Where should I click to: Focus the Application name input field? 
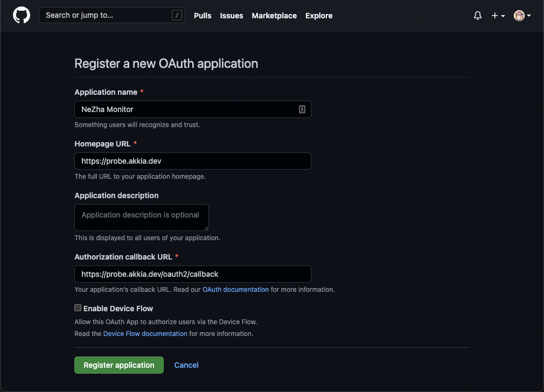pos(189,109)
